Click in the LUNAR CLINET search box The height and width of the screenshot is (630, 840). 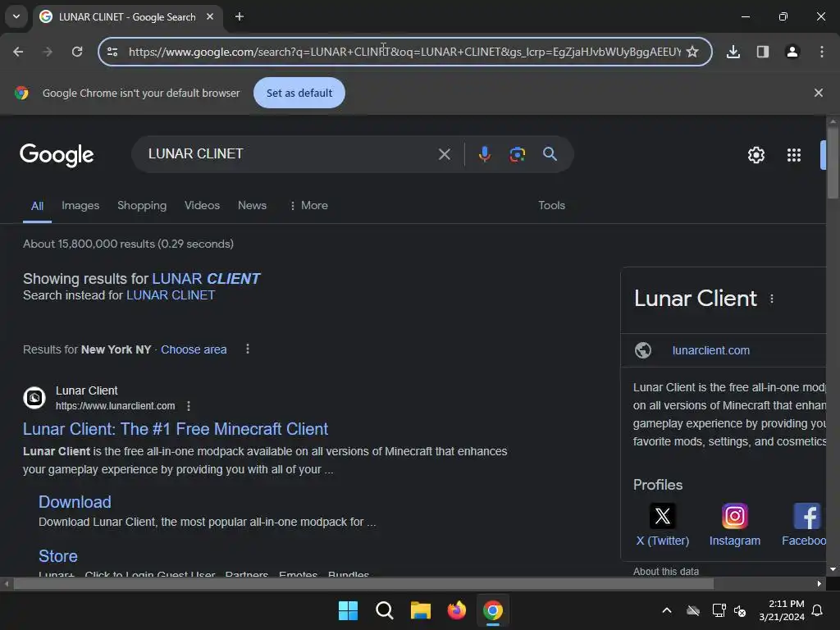[290, 153]
